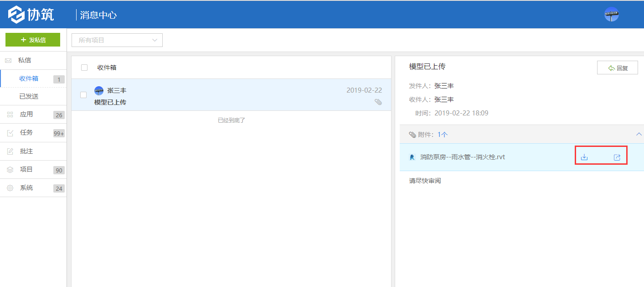Open the 应用 section via its grid icon
Image resolution: width=644 pixels, height=287 pixels.
click(x=10, y=115)
